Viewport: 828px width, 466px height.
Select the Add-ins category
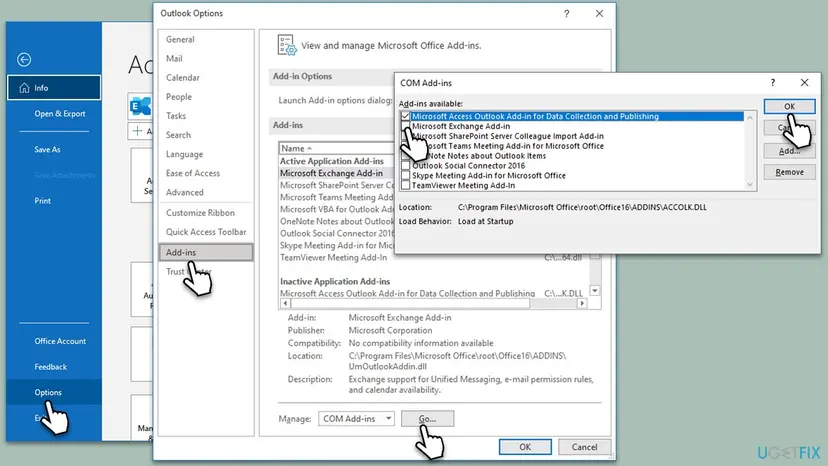[206, 253]
